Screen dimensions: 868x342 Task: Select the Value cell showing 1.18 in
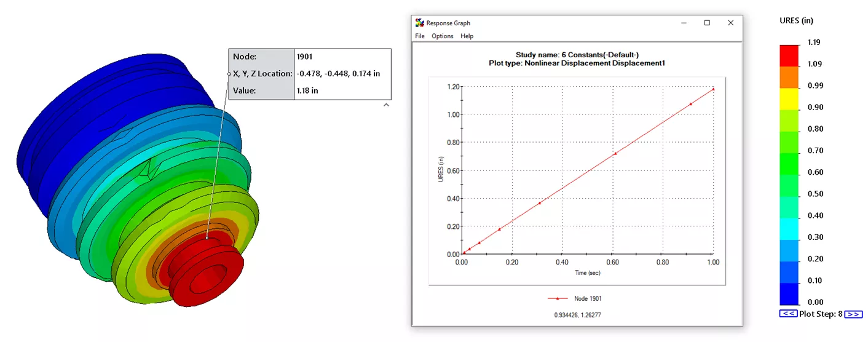pos(342,90)
